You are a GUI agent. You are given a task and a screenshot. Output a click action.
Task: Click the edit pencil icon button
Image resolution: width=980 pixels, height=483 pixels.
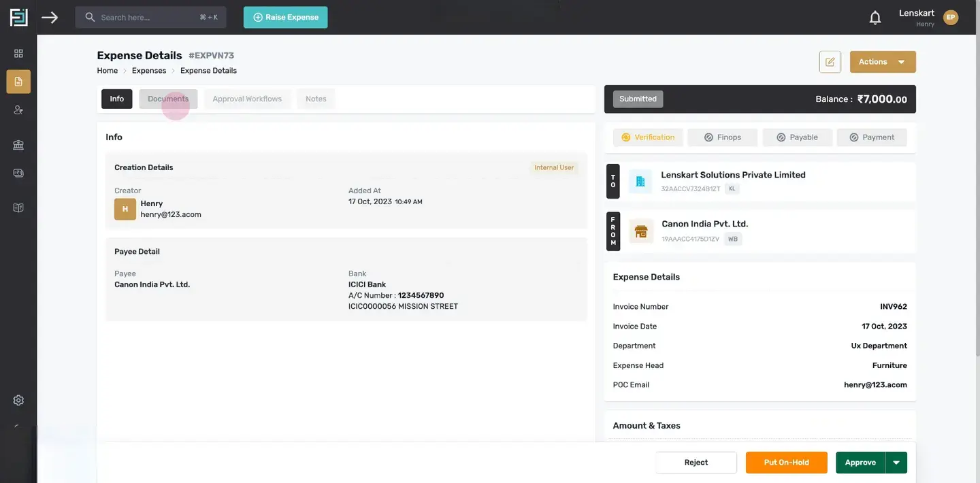pyautogui.click(x=830, y=62)
